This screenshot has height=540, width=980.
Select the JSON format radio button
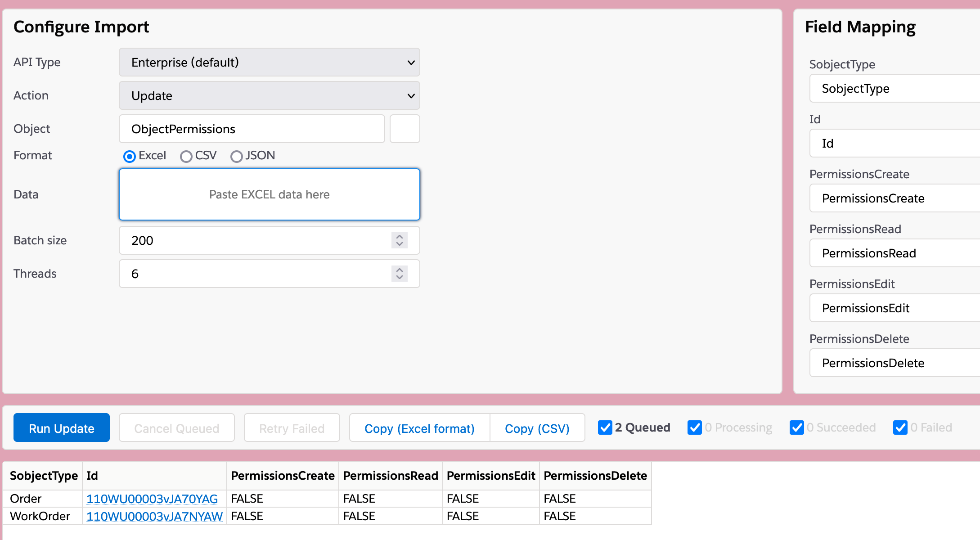point(236,156)
